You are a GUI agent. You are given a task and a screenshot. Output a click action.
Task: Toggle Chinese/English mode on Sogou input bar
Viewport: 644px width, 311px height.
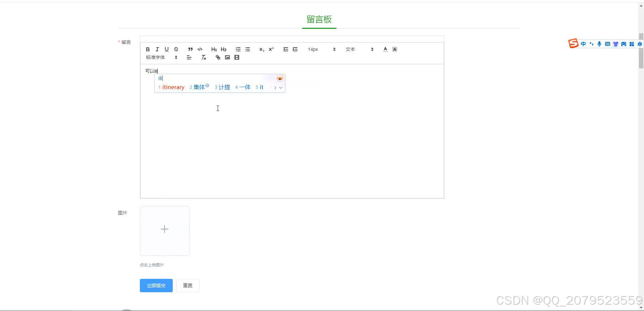coord(583,44)
